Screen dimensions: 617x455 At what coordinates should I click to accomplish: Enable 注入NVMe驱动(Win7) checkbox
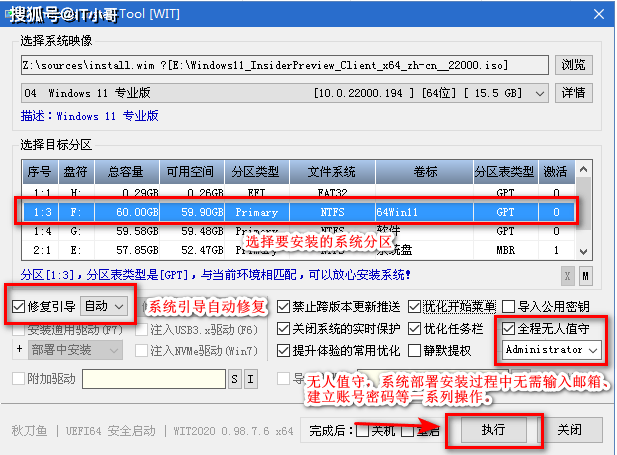pos(141,350)
